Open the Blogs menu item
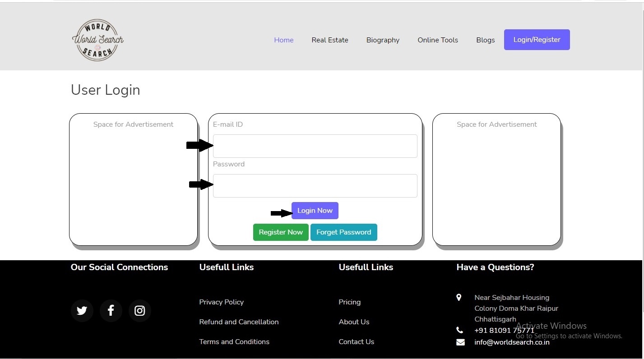 485,40
